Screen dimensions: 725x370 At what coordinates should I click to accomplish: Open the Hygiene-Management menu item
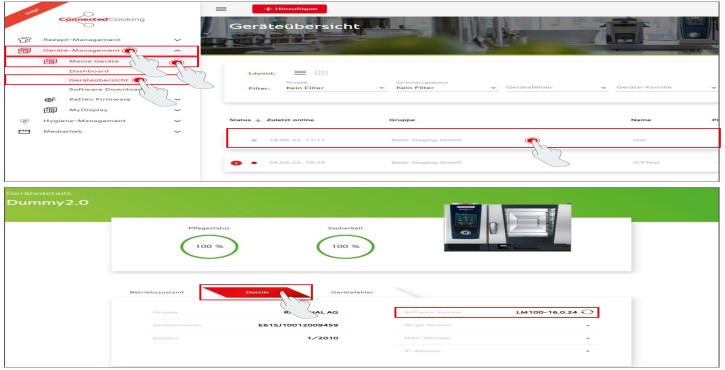(84, 121)
